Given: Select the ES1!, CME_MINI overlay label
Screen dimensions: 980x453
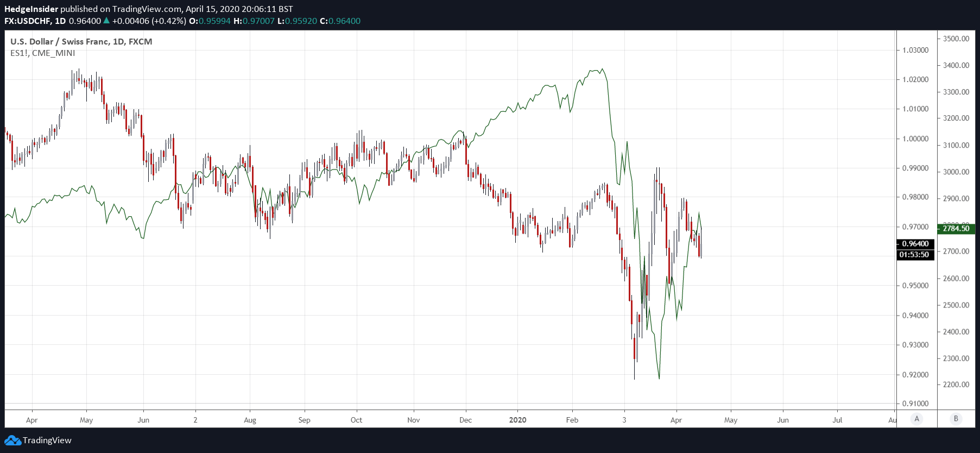Looking at the screenshot, I should (x=43, y=53).
